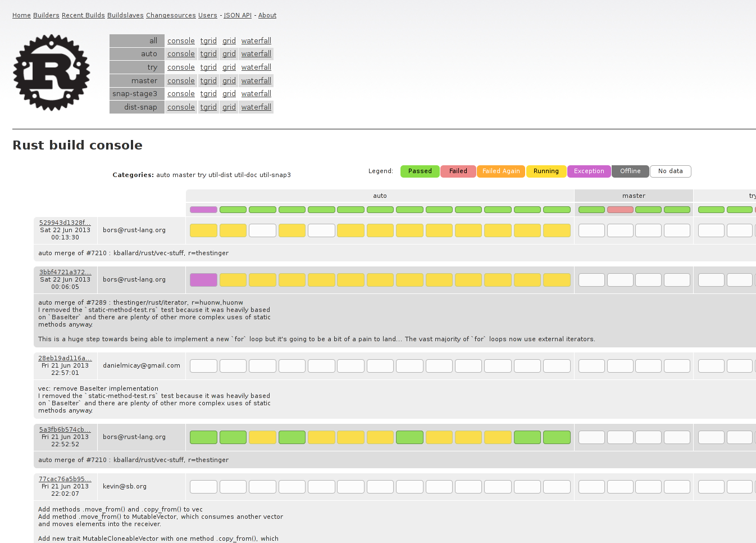Open grid view for try
756x543 pixels.
point(229,67)
